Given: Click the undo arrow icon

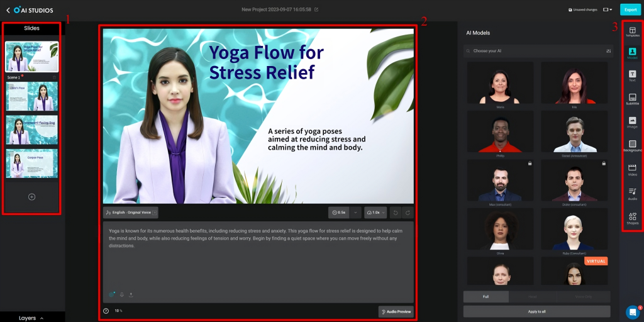Looking at the screenshot, I should 394,213.
